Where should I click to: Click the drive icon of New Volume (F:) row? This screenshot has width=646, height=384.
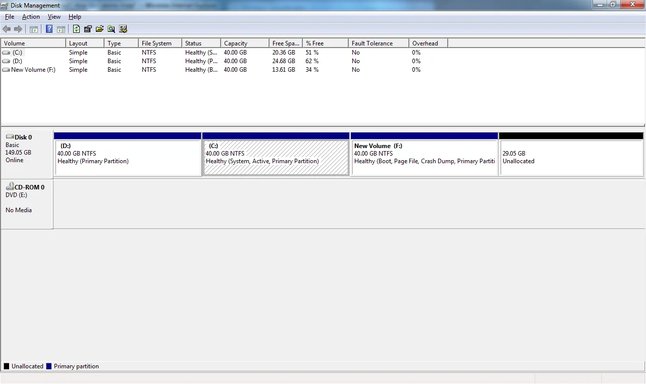[6, 70]
